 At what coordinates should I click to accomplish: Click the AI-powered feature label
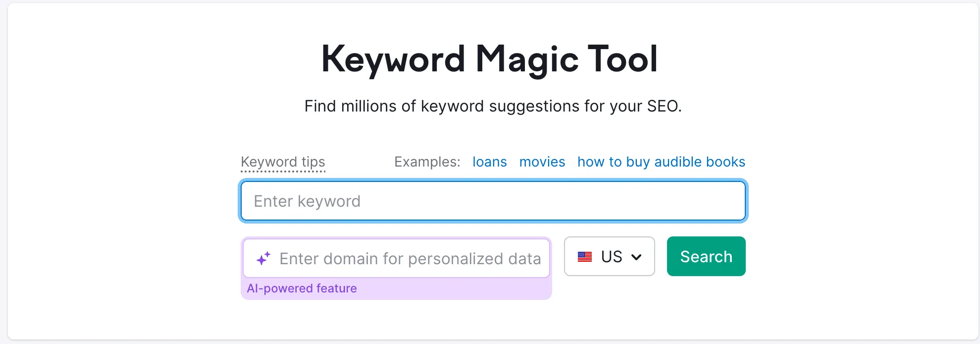click(302, 288)
